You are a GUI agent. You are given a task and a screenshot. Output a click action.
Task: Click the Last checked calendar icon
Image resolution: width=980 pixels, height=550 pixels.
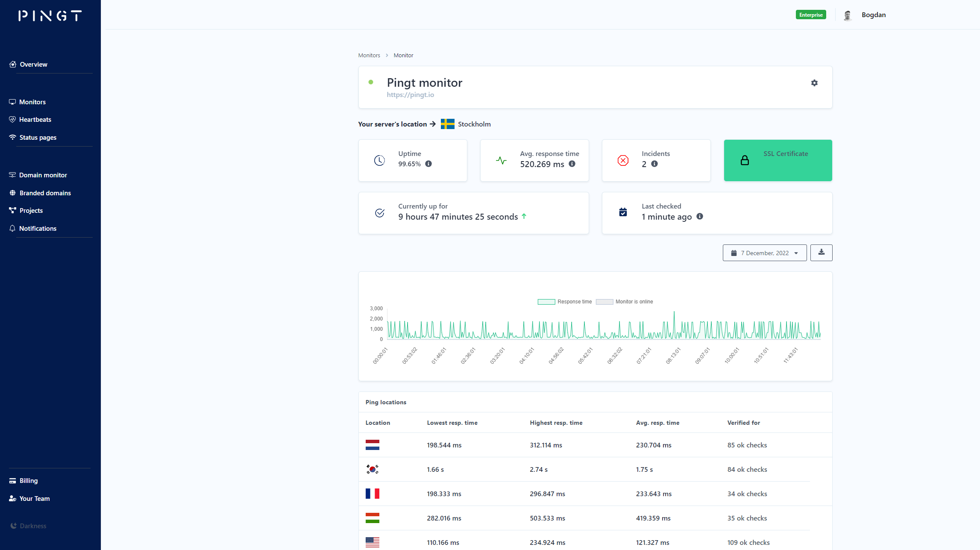(623, 212)
